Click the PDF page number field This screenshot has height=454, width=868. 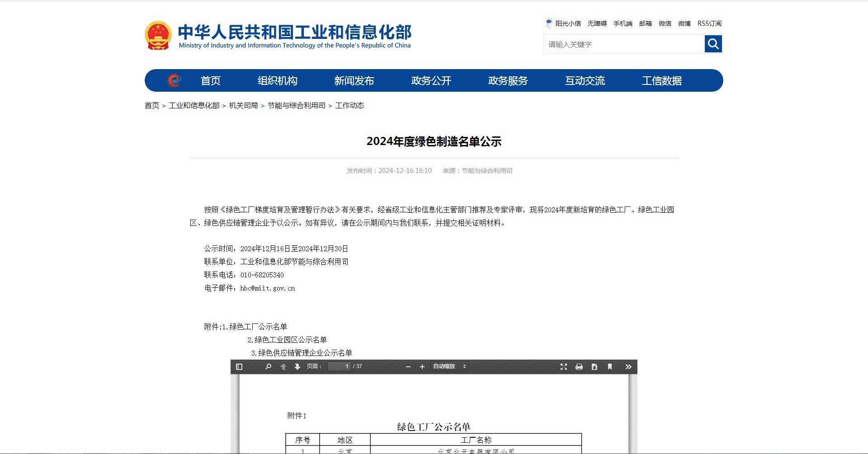click(x=340, y=366)
